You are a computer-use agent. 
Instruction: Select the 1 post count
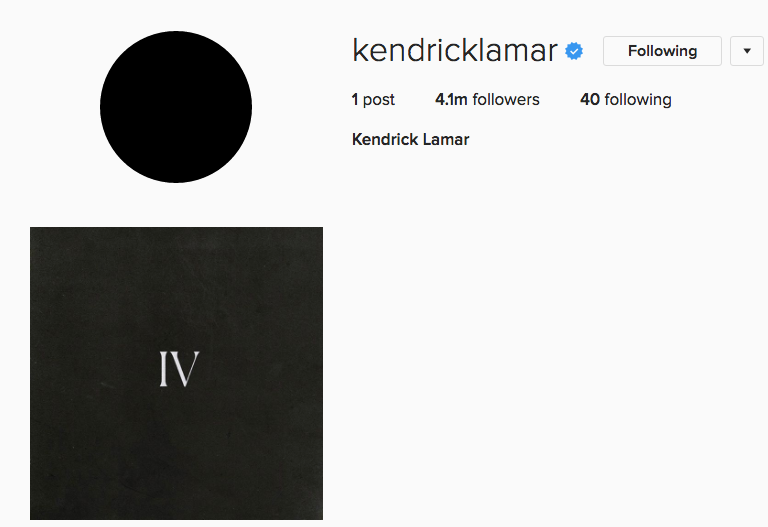[373, 99]
